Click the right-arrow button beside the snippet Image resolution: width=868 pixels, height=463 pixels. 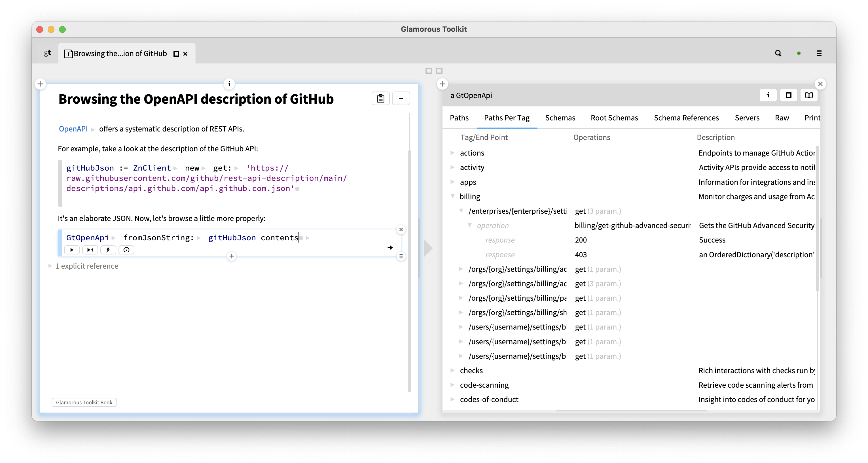pyautogui.click(x=390, y=247)
